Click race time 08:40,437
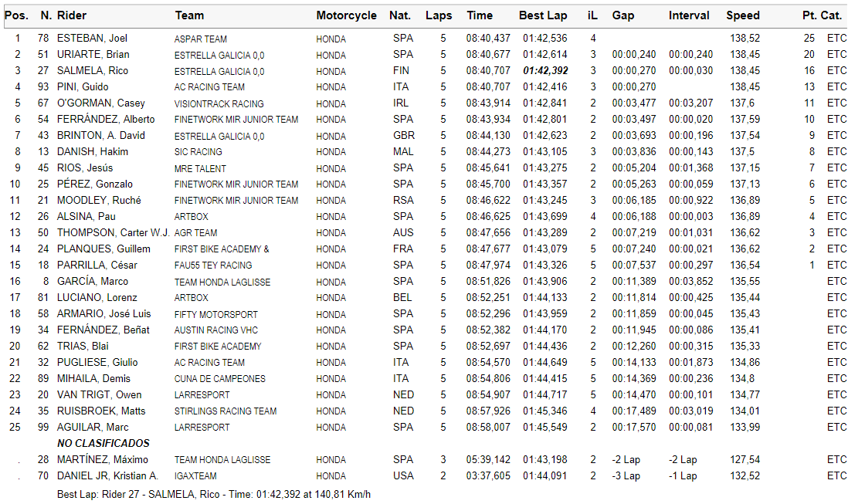 [488, 39]
